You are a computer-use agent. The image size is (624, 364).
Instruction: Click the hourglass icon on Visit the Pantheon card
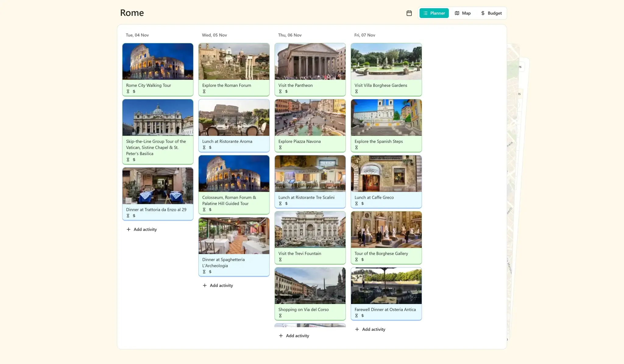(281, 91)
